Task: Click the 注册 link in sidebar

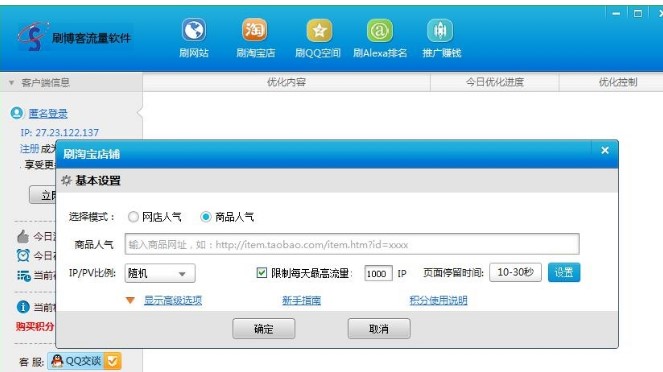Action: tap(29, 148)
